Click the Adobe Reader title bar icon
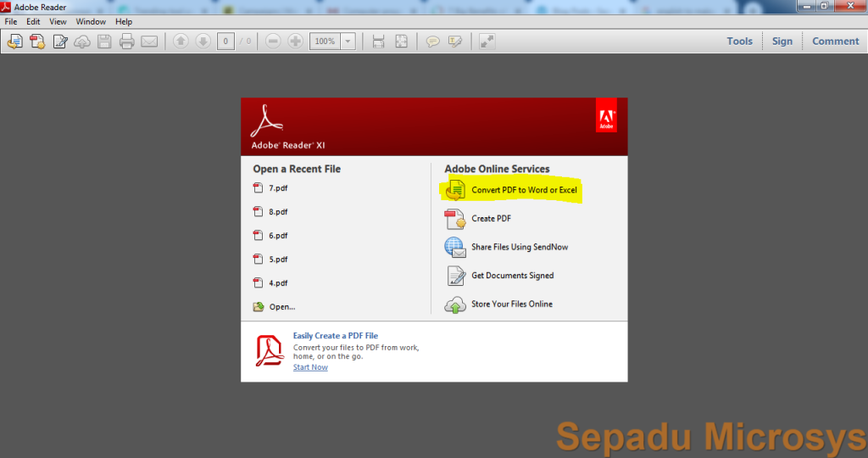The image size is (868, 458). 6,7
